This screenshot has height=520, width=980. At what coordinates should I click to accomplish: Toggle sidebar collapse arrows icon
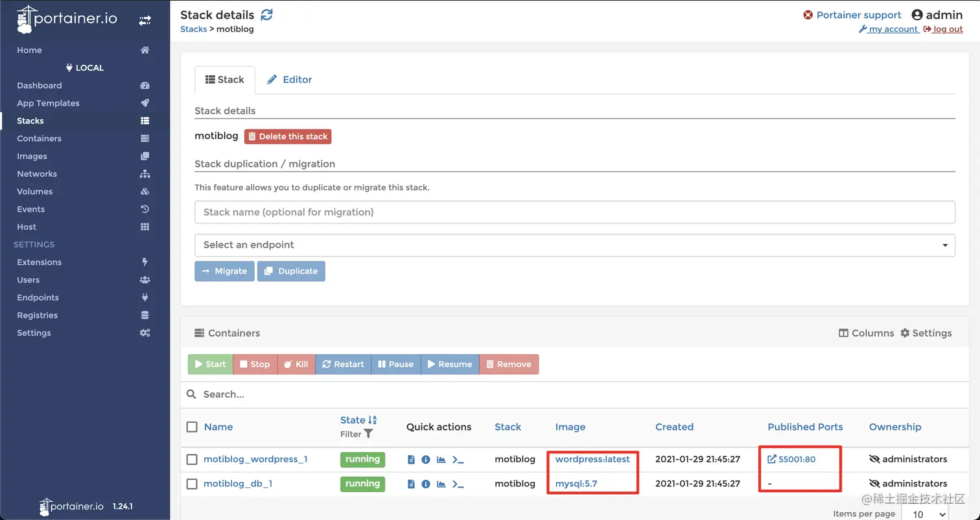point(145,21)
